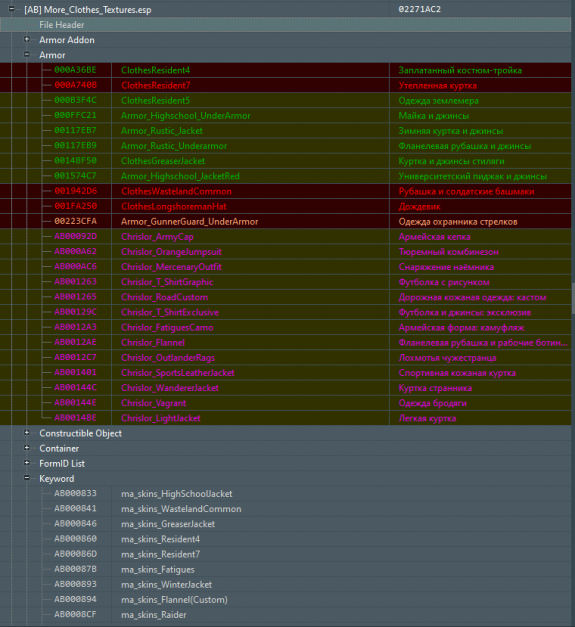This screenshot has width=575, height=627.
Task: Click name 'Одежда охранника стрелков'
Action: click(458, 222)
